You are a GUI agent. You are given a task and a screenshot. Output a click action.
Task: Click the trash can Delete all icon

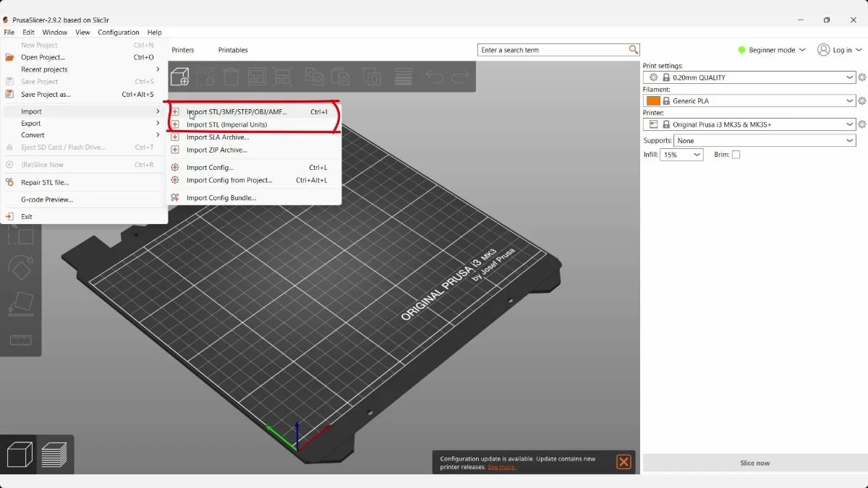[x=231, y=76]
